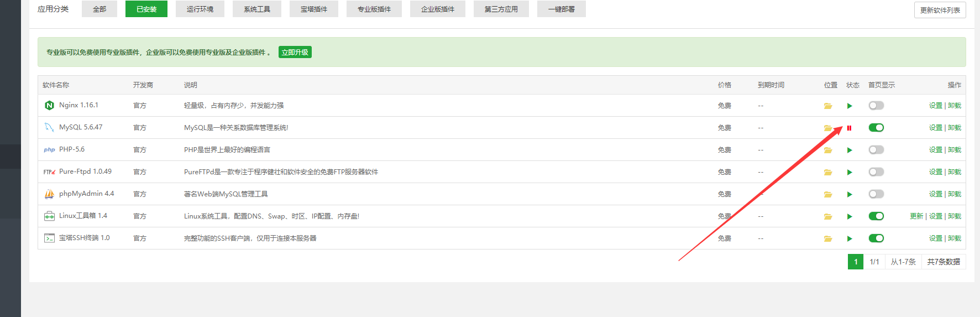Open the phpMyAdmin folder icon
The image size is (980, 317).
pyautogui.click(x=828, y=194)
